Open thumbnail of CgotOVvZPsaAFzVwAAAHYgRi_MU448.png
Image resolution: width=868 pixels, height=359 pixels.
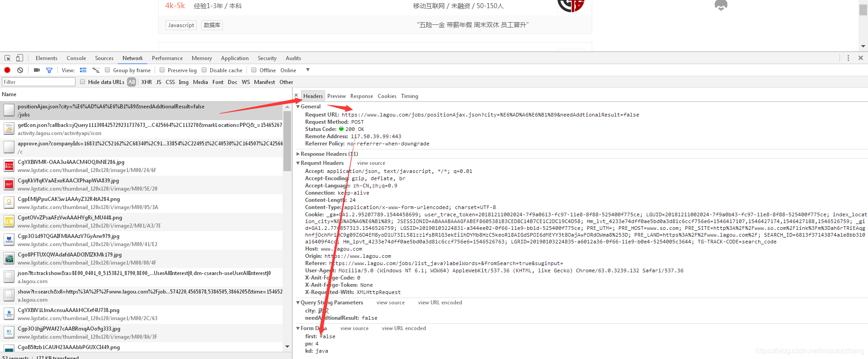9,221
